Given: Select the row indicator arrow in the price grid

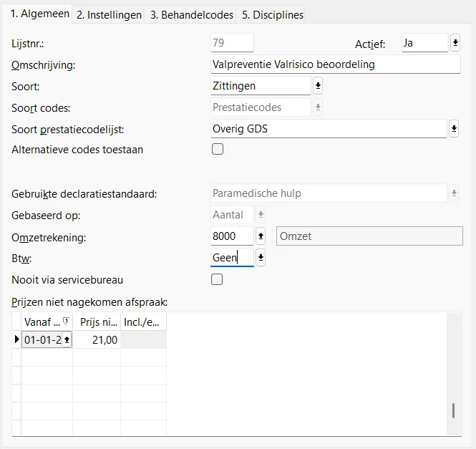Looking at the screenshot, I should [16, 340].
